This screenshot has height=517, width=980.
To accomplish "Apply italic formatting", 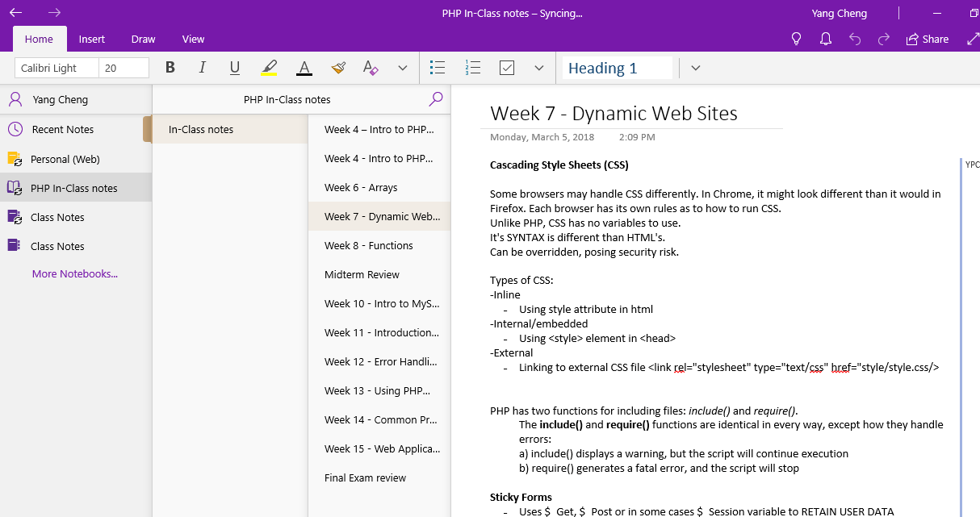I will (202, 68).
